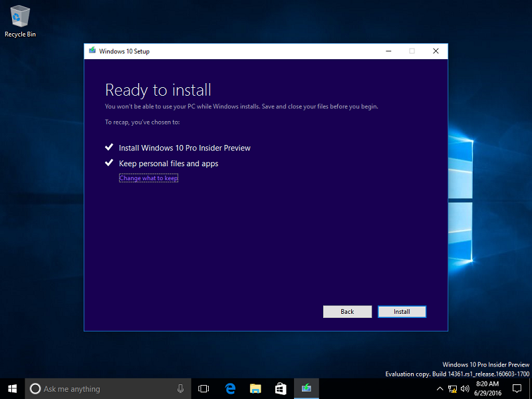The height and width of the screenshot is (399, 532).
Task: Expand the hidden system tray icons chevron
Action: pyautogui.click(x=440, y=388)
